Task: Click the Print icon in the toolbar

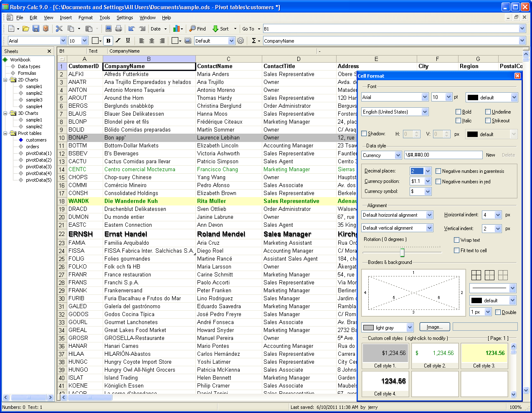Action: [x=119, y=29]
